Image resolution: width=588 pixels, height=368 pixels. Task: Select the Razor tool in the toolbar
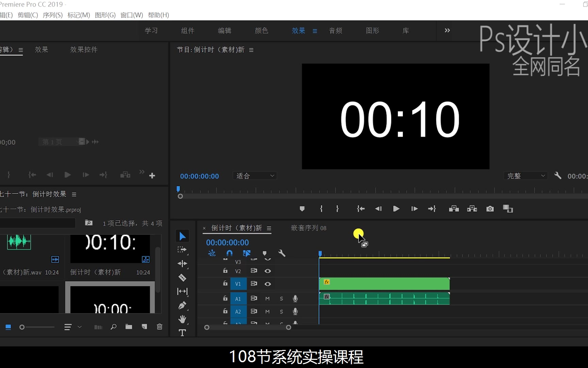(x=182, y=278)
